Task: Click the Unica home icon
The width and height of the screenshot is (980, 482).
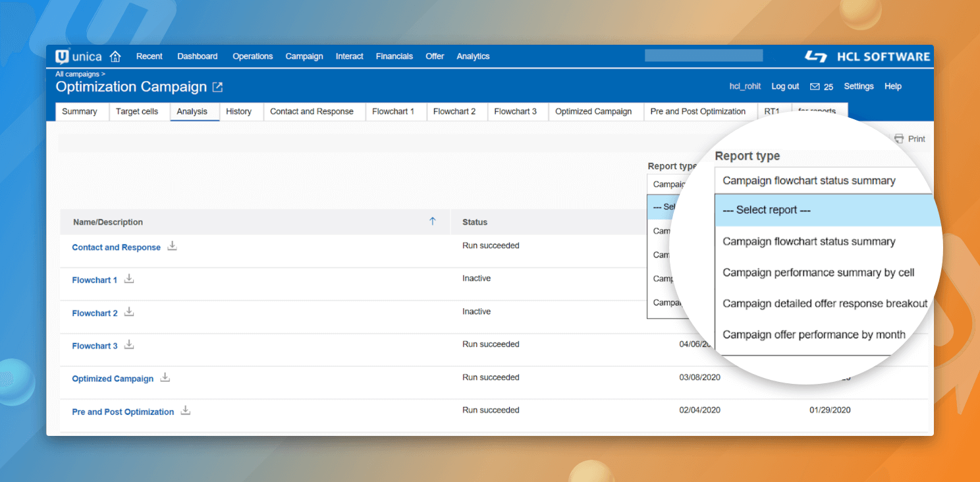Action: pos(115,56)
